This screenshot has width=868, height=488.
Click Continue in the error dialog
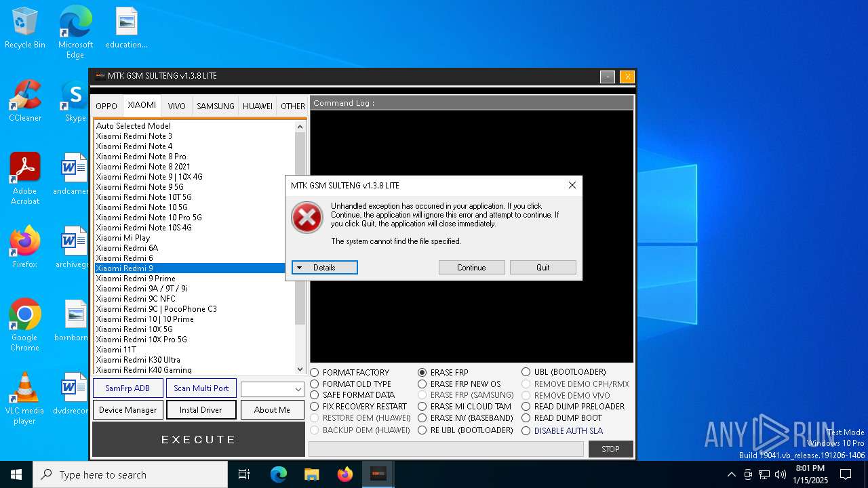[471, 268]
